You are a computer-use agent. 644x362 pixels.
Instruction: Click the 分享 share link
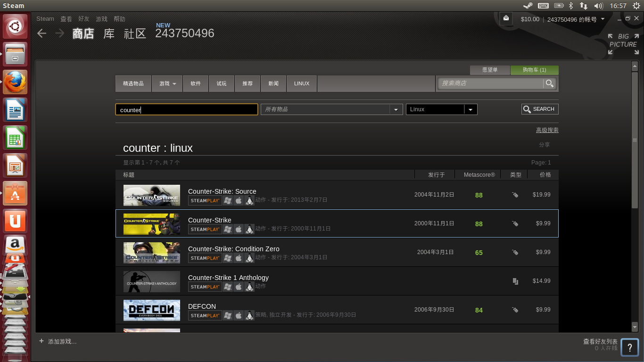[x=545, y=145]
